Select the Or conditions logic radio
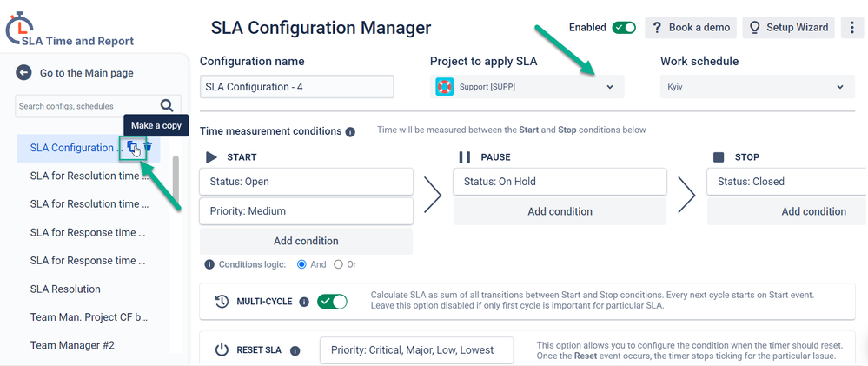This screenshot has height=366, width=868. coord(338,264)
